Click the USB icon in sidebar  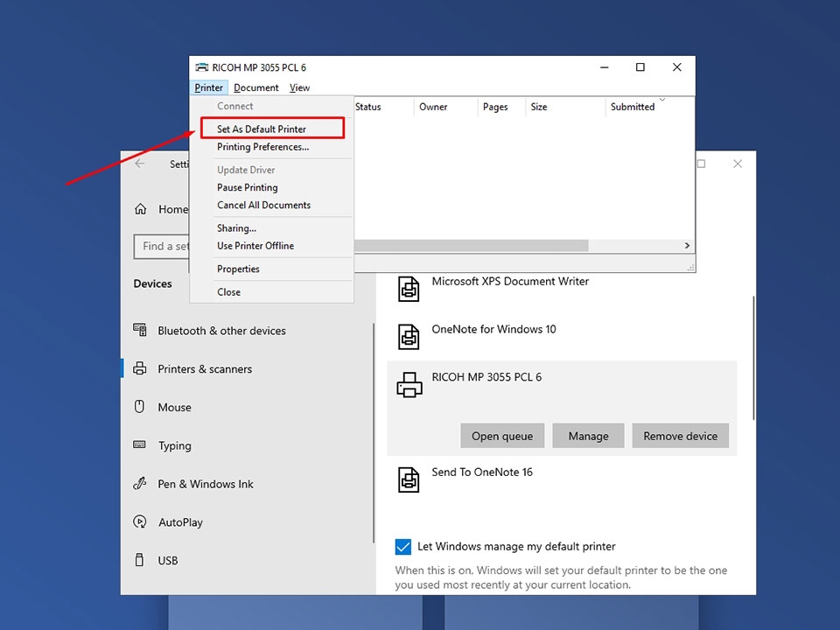(139, 560)
